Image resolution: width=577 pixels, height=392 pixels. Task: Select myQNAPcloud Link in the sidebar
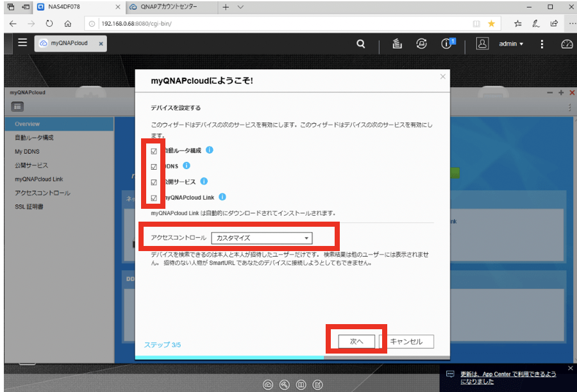59,179
